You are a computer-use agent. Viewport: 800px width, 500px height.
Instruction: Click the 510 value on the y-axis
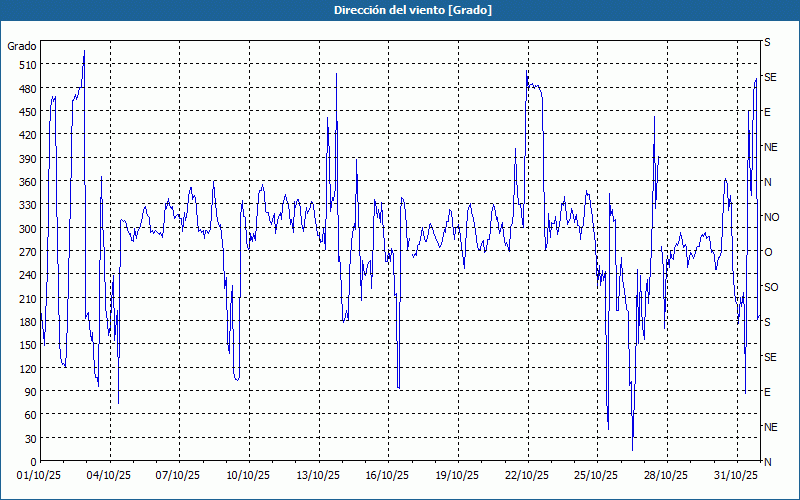coord(27,65)
